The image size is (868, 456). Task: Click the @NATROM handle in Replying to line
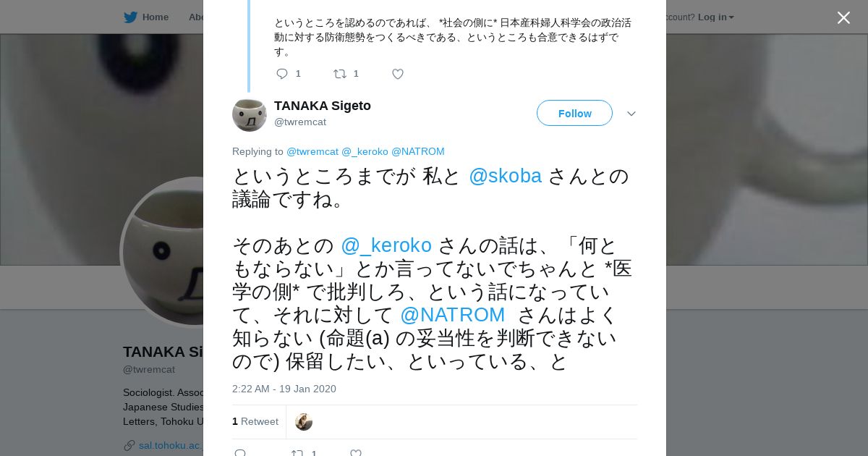[x=417, y=151]
